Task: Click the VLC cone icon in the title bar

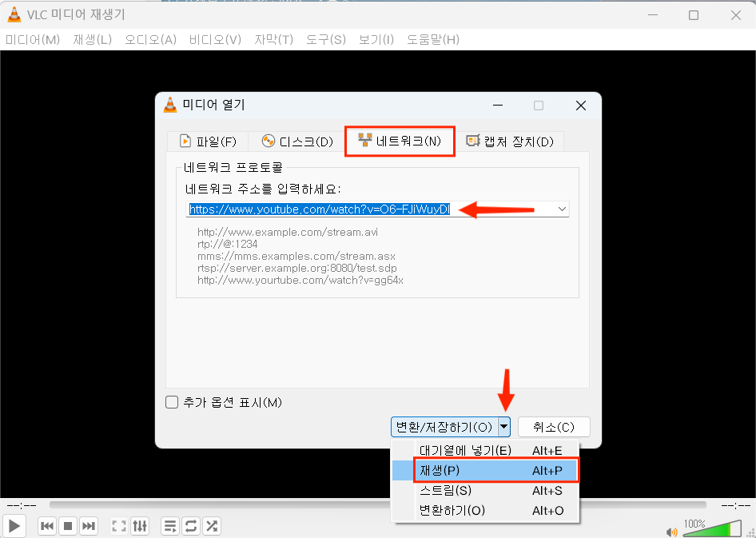Action: (x=13, y=14)
